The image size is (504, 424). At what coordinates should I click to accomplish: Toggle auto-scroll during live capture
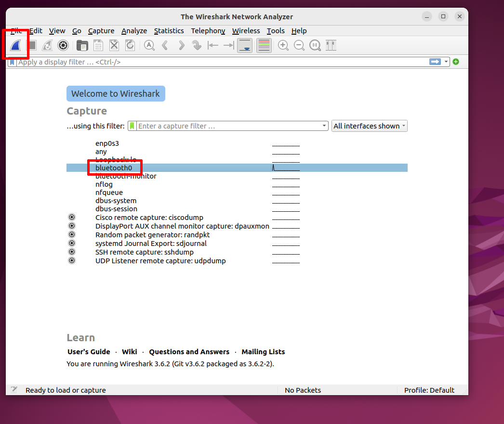(245, 46)
